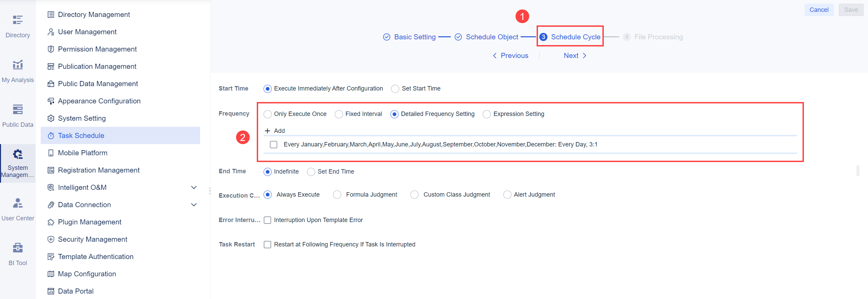
Task: Click the Save button
Action: pyautogui.click(x=851, y=10)
